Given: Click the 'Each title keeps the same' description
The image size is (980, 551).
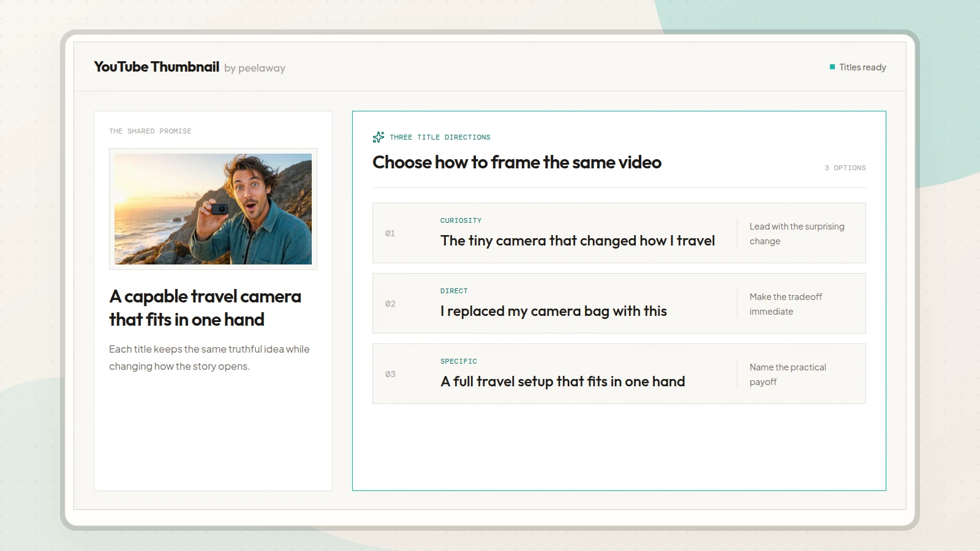Looking at the screenshot, I should coord(209,358).
